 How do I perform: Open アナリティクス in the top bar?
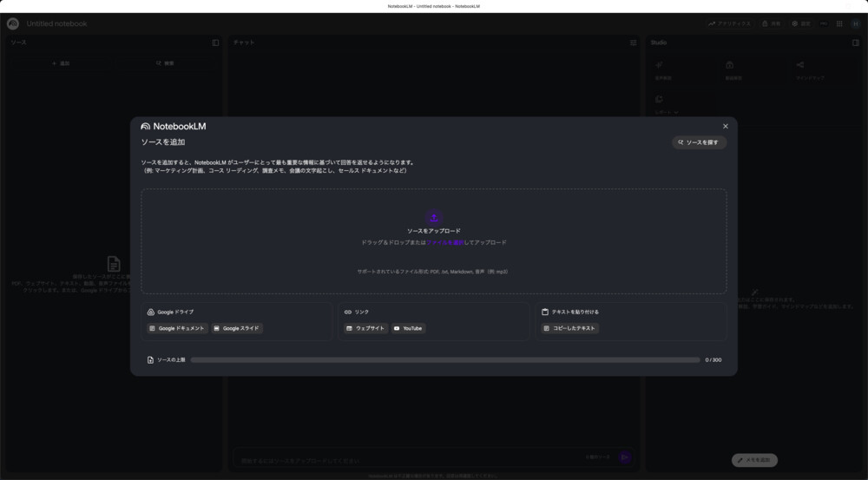pyautogui.click(x=730, y=23)
